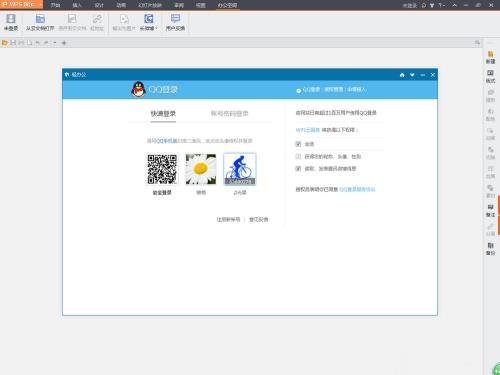Switch to 帐号密码登录 tab
This screenshot has width=500, height=375.
point(229,114)
